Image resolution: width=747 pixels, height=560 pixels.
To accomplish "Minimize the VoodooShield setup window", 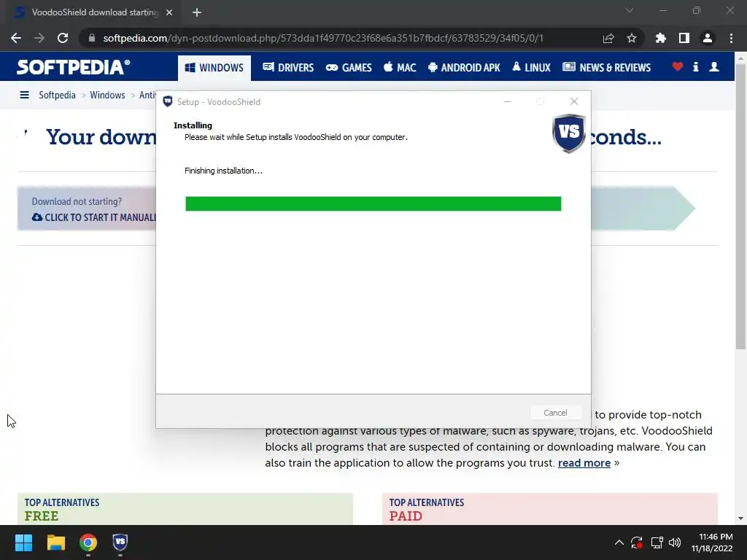I will point(508,101).
